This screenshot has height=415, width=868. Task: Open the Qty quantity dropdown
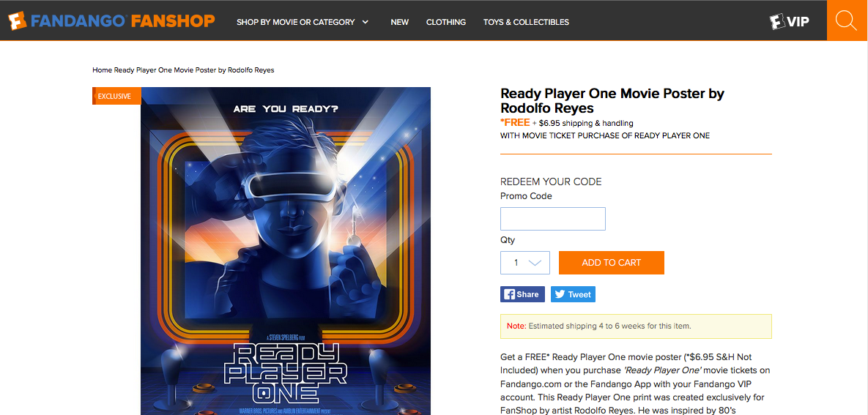pos(524,263)
